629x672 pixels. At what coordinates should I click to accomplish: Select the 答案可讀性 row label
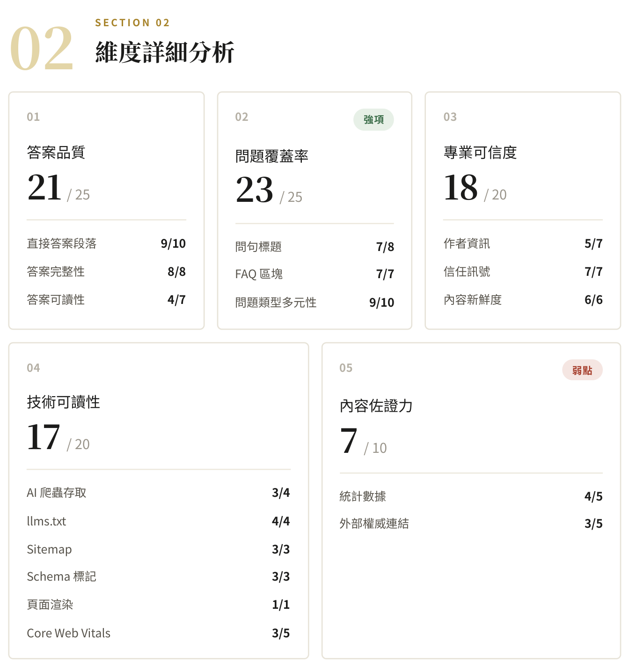tap(56, 300)
